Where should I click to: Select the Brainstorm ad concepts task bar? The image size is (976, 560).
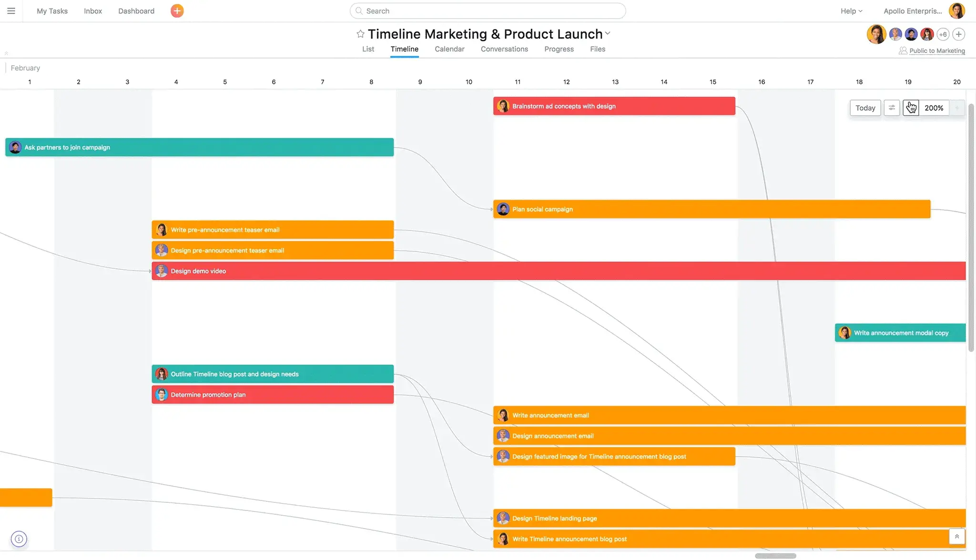pyautogui.click(x=613, y=106)
